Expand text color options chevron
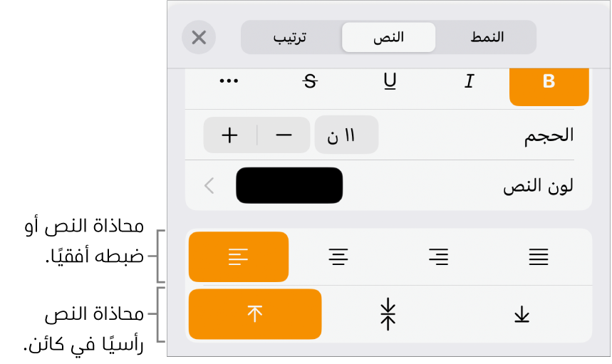The image size is (612, 364). (x=209, y=186)
